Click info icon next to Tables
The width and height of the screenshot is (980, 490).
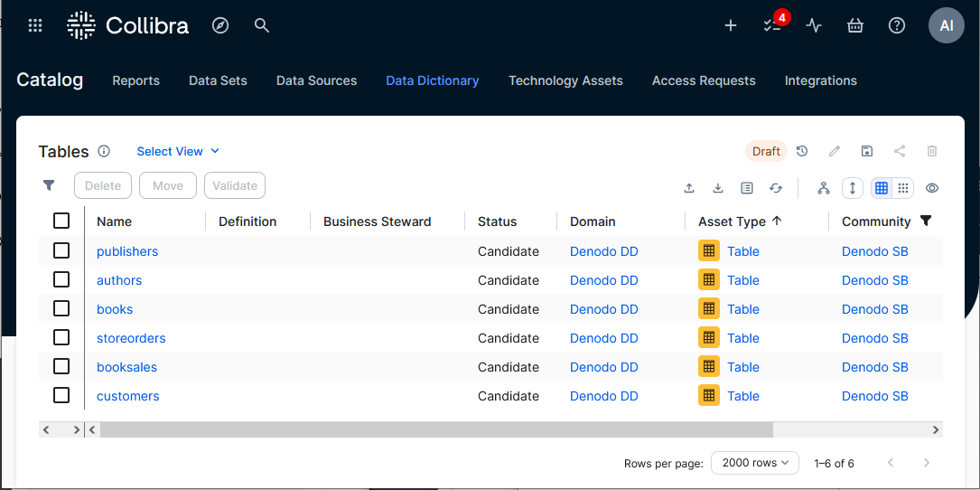point(105,151)
